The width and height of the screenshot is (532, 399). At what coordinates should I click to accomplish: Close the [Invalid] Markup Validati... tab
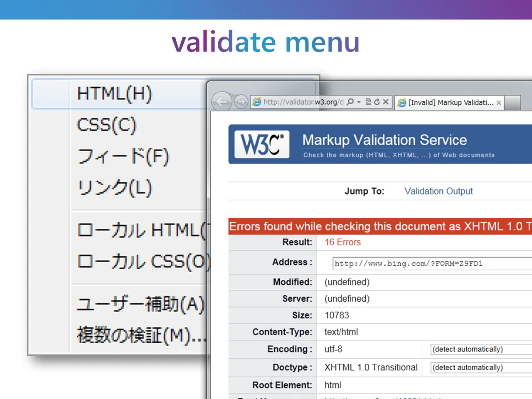click(x=499, y=103)
